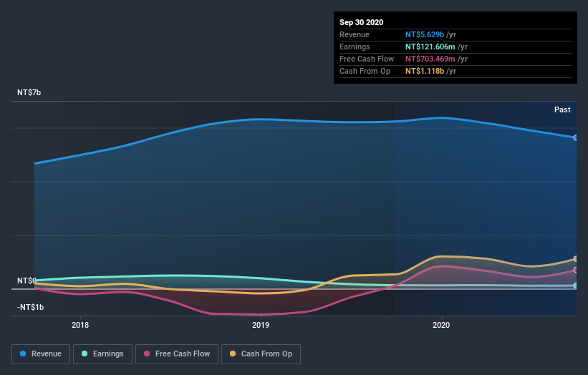
Task: Click the Free Cash Flow label in the tooltip
Action: click(x=367, y=59)
